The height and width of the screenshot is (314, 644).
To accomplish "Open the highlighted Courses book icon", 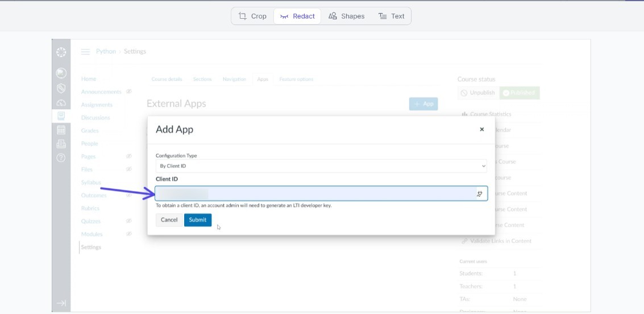I will click(x=61, y=116).
